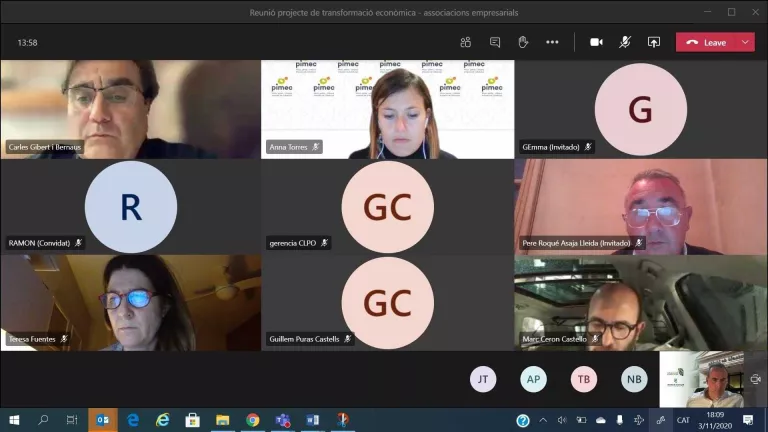Click Marc Ceron Castello name label
This screenshot has height=432, width=768.
(x=560, y=339)
